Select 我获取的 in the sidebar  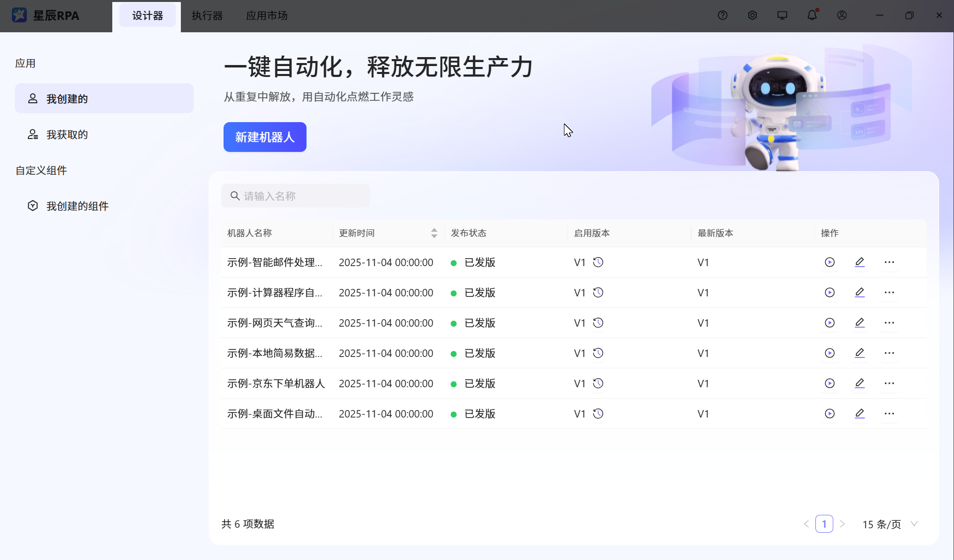pyautogui.click(x=67, y=135)
